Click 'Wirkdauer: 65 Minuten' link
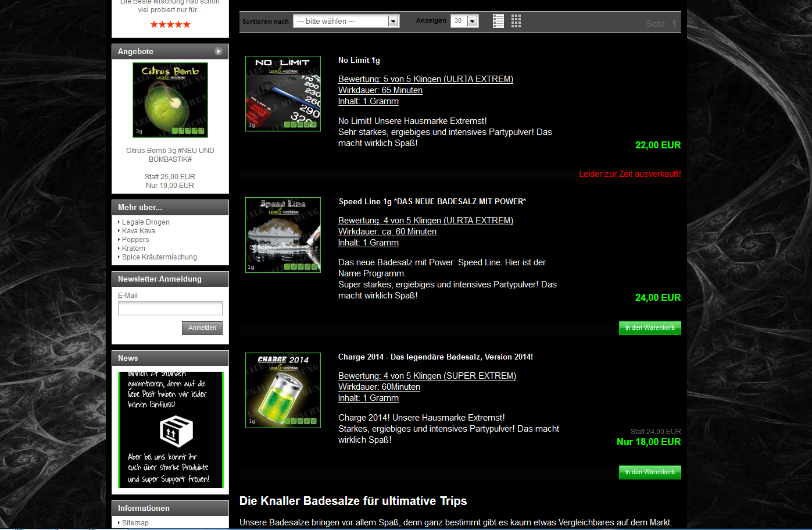812x530 pixels. 380,90
